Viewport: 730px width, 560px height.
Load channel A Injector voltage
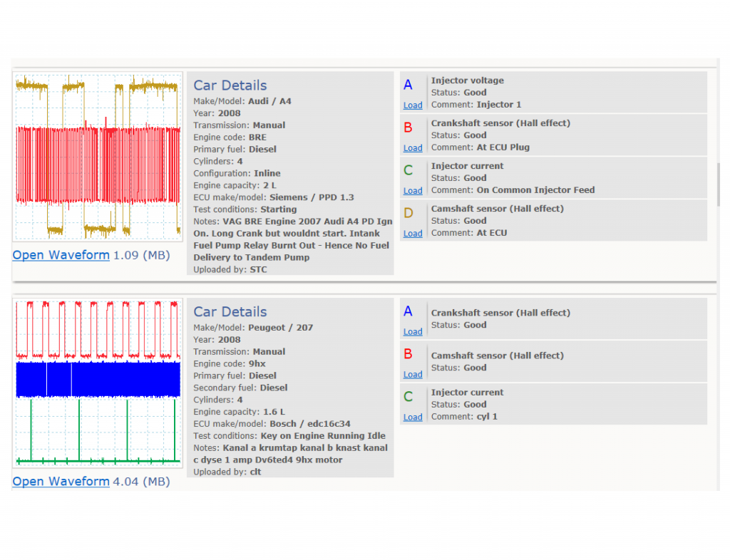click(x=413, y=105)
